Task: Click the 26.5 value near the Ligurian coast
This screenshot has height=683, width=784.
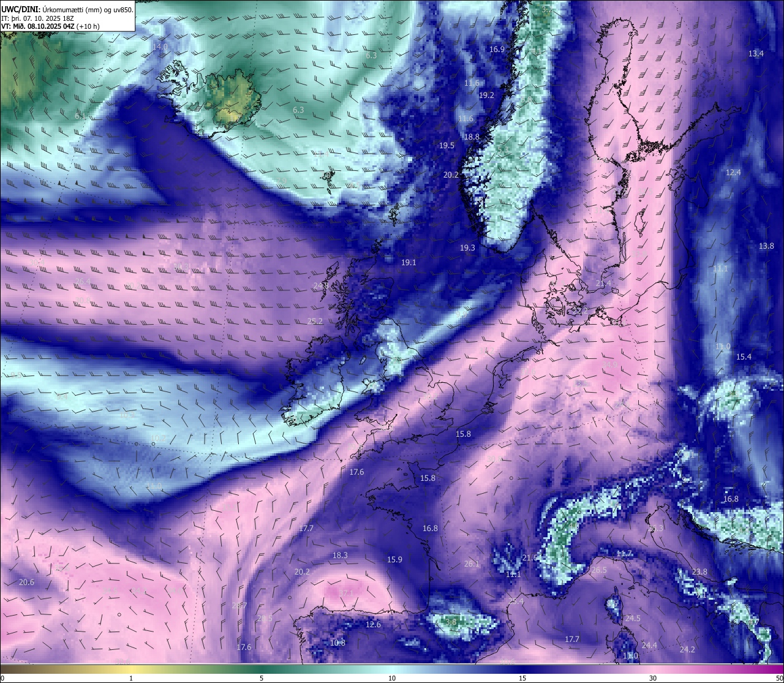Action: tap(598, 570)
